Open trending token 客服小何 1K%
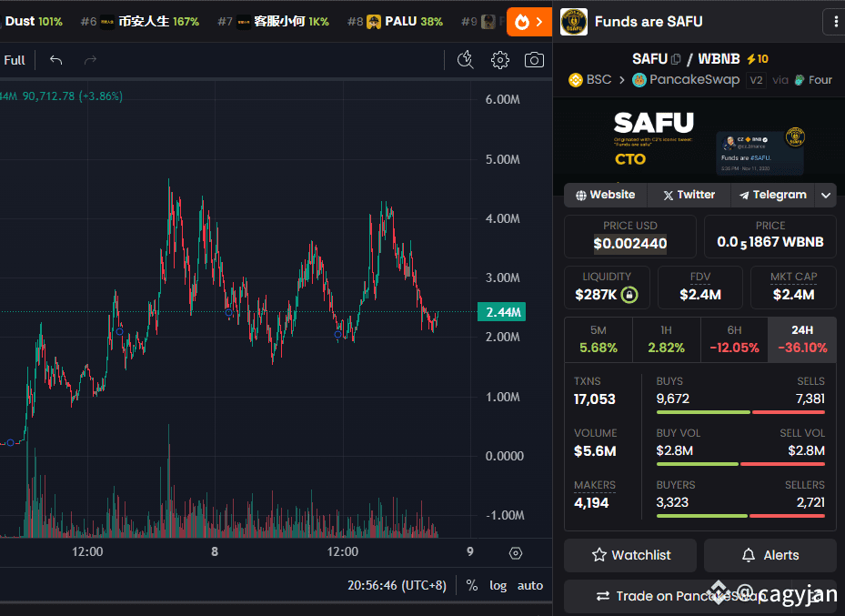The image size is (845, 616). click(x=273, y=22)
